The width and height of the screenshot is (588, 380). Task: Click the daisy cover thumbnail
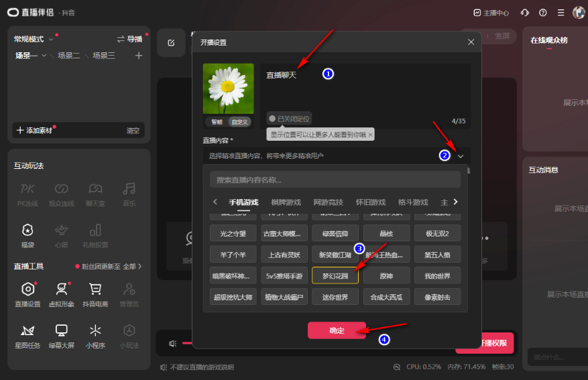tap(229, 88)
